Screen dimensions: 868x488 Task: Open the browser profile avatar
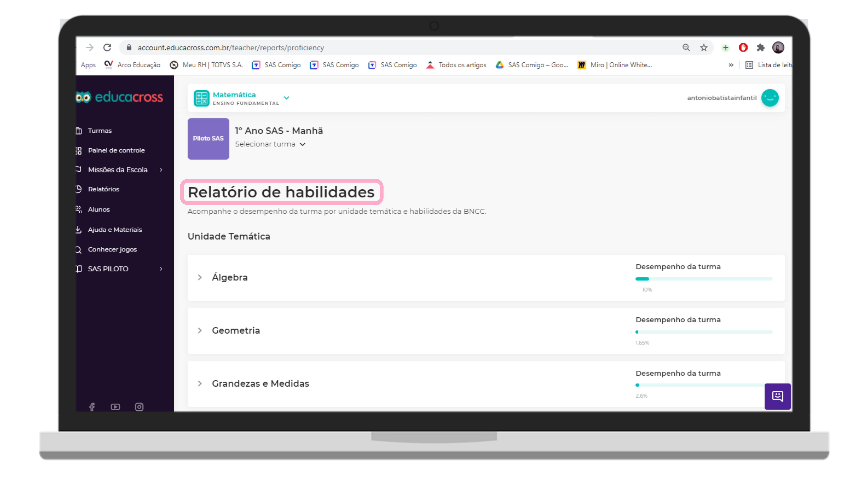point(778,47)
